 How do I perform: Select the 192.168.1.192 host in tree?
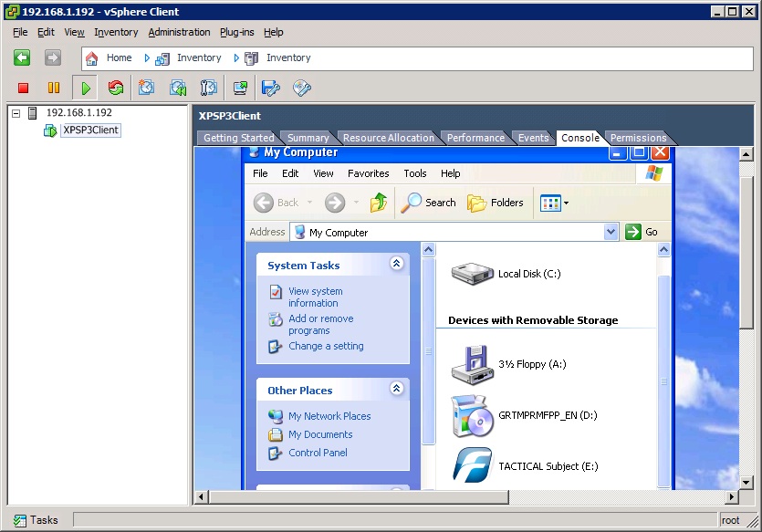coord(78,113)
